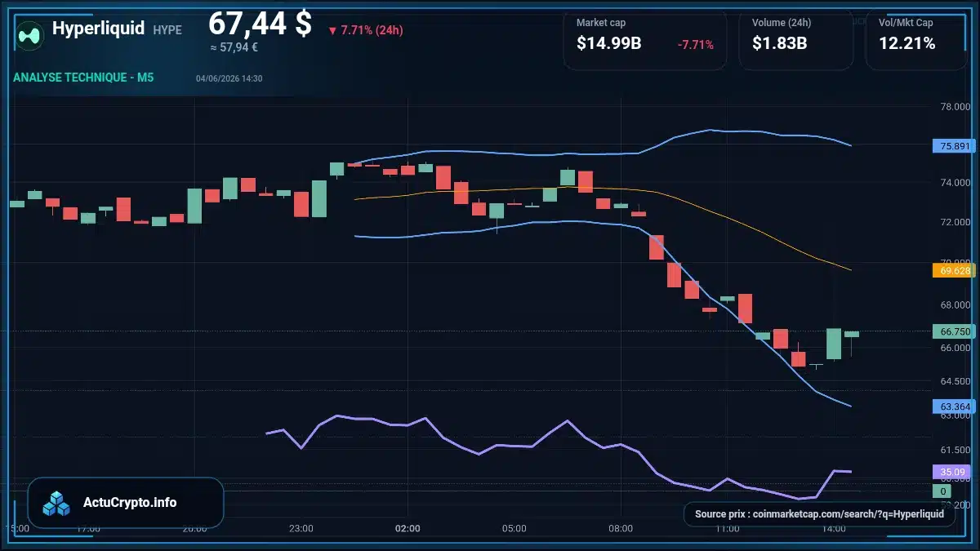Click the 7.71% (24h) change indicator
980x551 pixels.
[365, 30]
